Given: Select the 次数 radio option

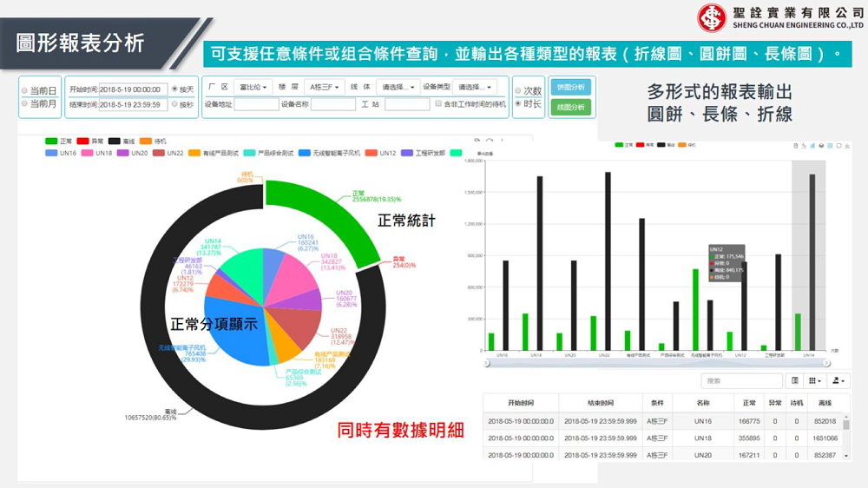Looking at the screenshot, I should (x=518, y=89).
